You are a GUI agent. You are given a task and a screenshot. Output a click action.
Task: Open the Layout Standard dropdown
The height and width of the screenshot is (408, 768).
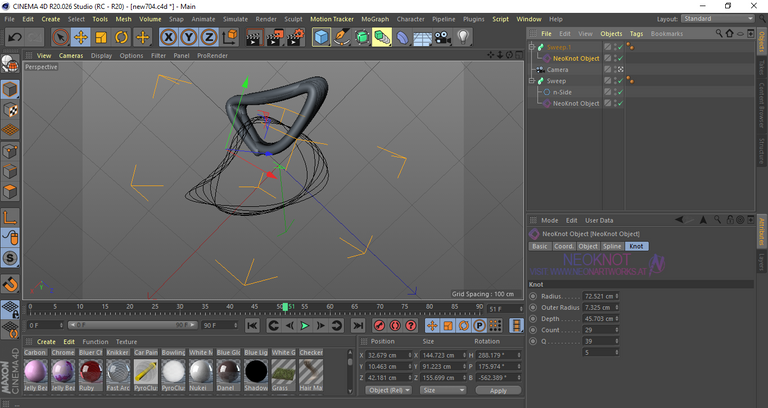(718, 19)
